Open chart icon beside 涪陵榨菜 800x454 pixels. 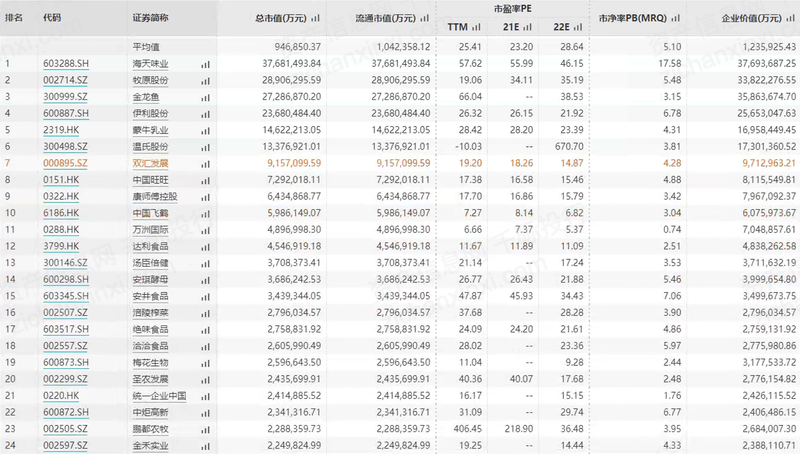click(205, 314)
